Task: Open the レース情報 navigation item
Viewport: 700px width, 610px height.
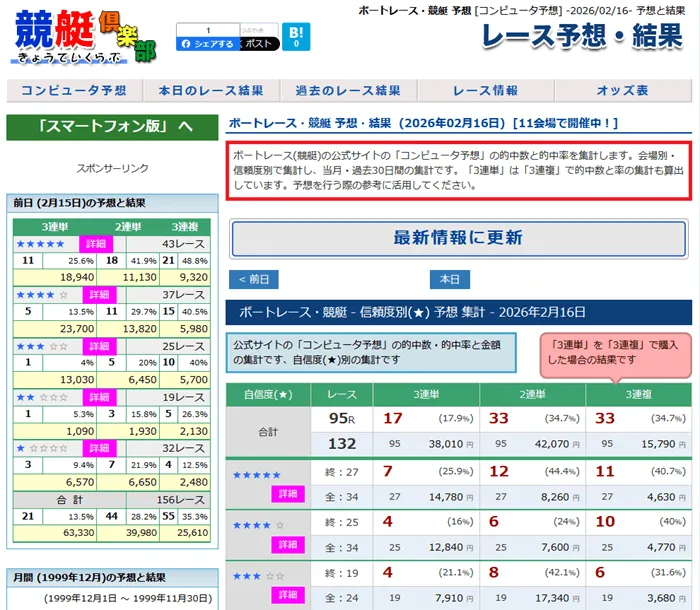Action: [485, 91]
